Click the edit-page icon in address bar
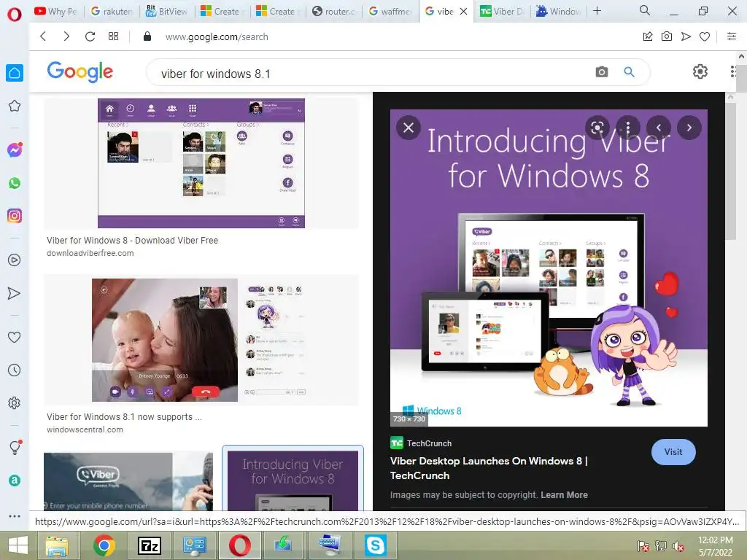747x560 pixels. (x=648, y=36)
